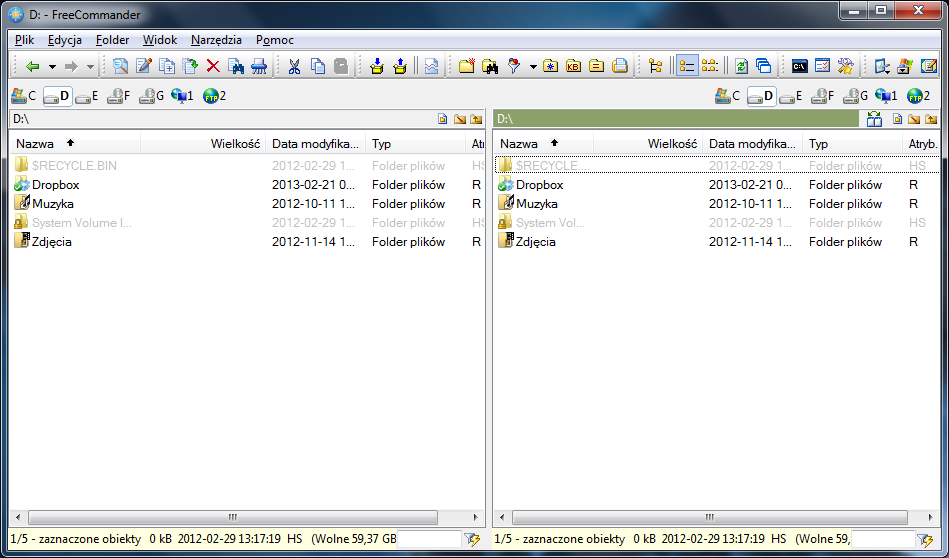The height and width of the screenshot is (558, 949).
Task: Switch right panel to drive C
Action: pos(727,96)
